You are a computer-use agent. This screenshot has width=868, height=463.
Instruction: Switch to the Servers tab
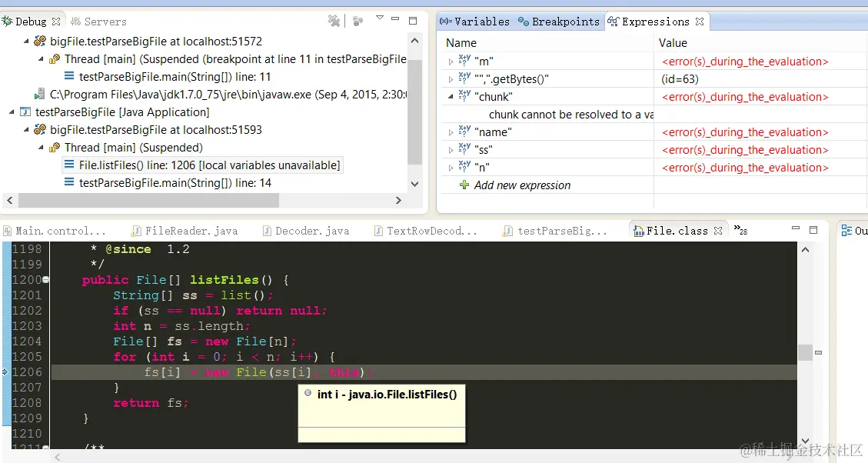click(x=99, y=22)
